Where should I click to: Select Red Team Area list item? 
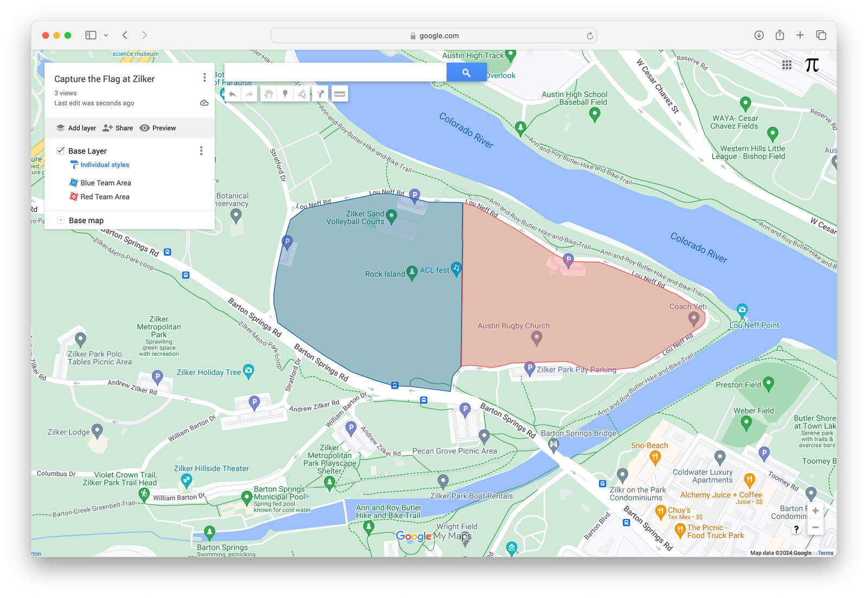tap(105, 197)
